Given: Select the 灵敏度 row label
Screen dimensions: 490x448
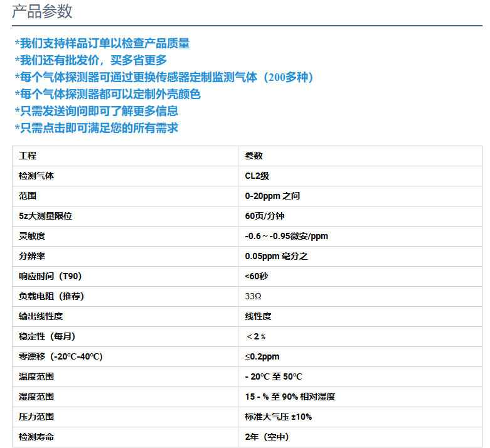Looking at the screenshot, I should click(32, 236).
